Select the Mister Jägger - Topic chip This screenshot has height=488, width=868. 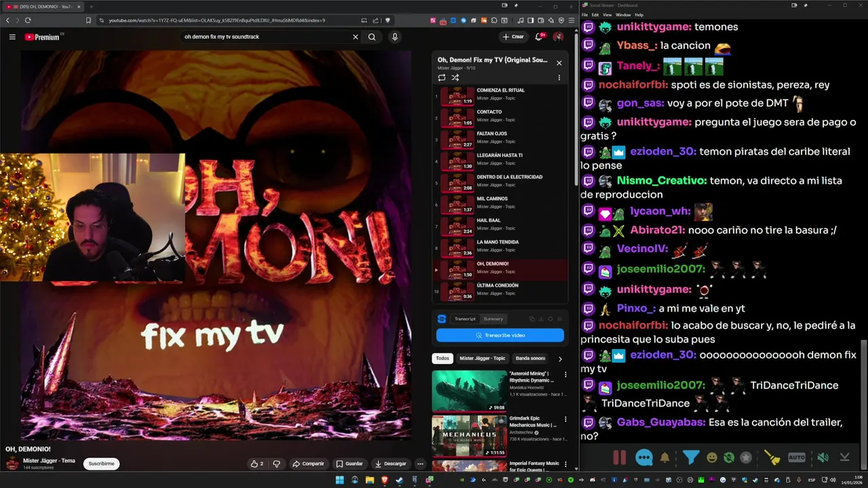coord(482,359)
